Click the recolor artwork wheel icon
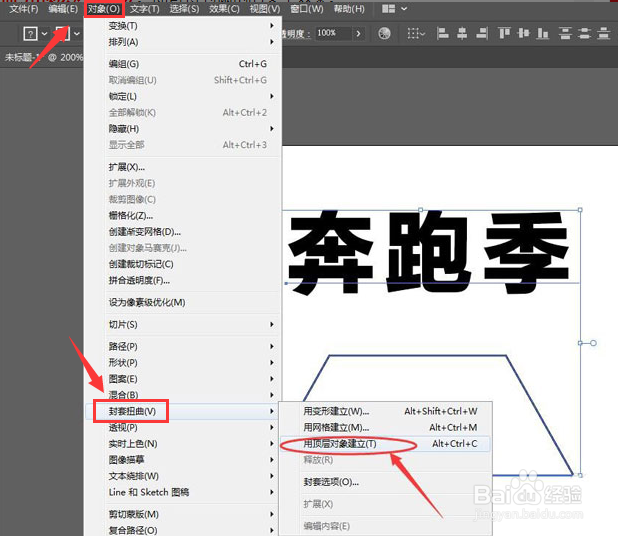 [x=384, y=34]
